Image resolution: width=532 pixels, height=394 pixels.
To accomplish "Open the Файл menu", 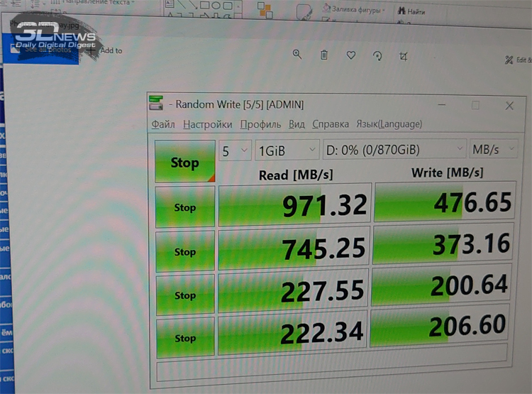I will pos(162,124).
